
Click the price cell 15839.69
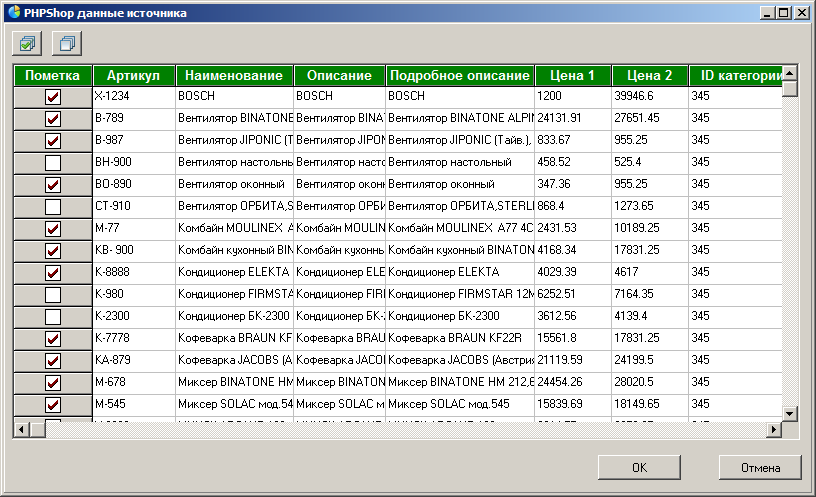pyautogui.click(x=572, y=404)
